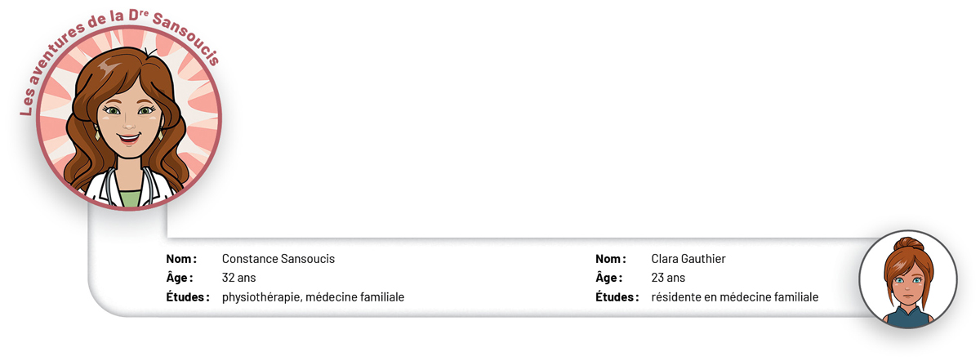Click Clara's hair bun in avatar

[x=908, y=244]
